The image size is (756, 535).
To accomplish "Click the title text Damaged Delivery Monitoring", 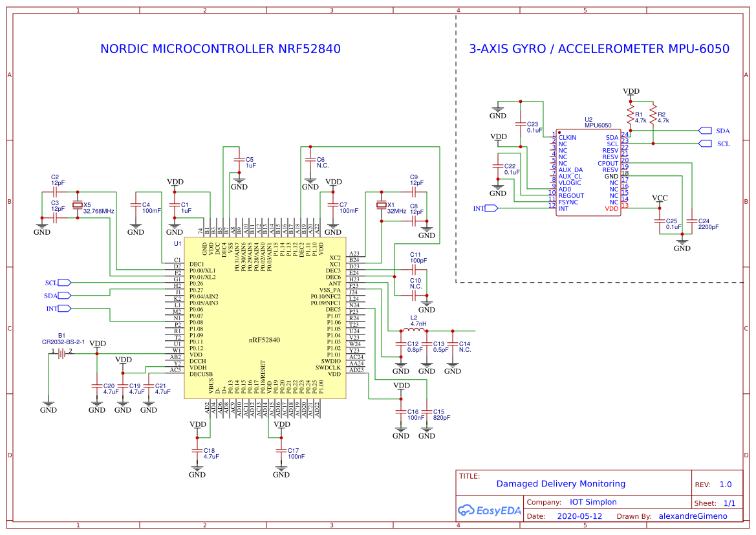I will (561, 483).
